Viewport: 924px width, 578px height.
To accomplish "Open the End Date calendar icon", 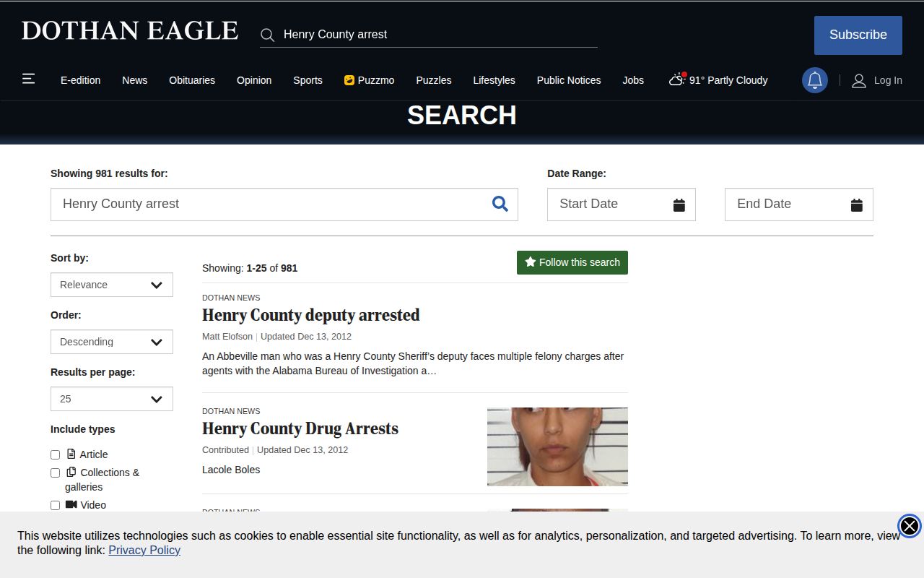I will point(856,205).
